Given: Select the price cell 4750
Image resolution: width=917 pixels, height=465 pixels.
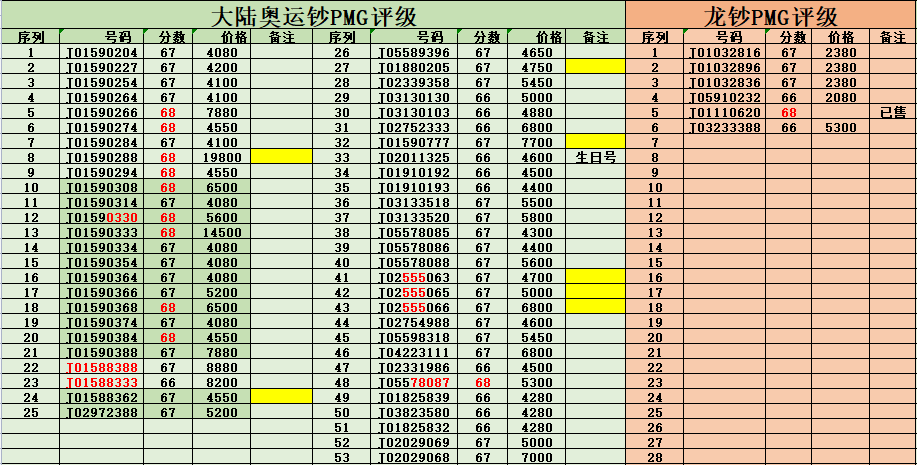Looking at the screenshot, I should [537, 67].
